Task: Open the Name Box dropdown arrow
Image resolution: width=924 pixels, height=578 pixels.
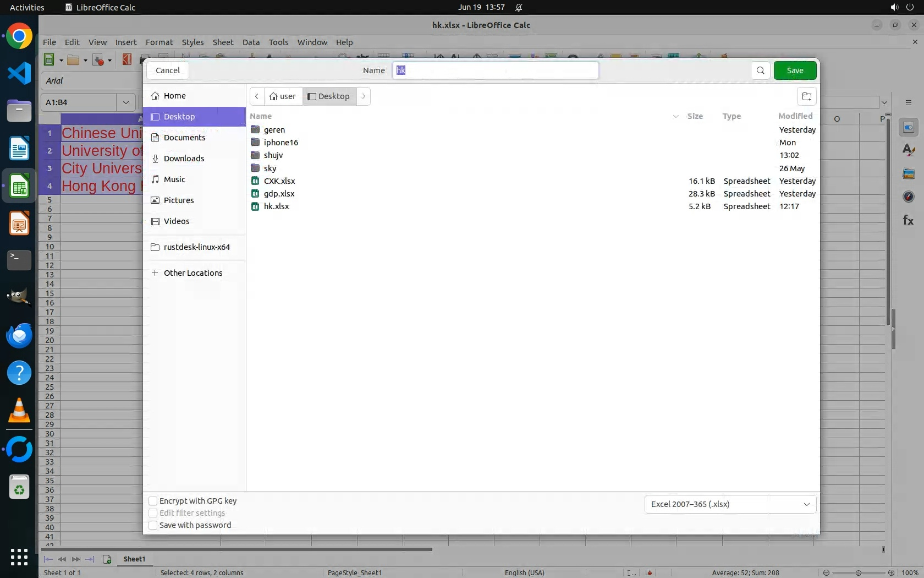Action: (x=125, y=102)
